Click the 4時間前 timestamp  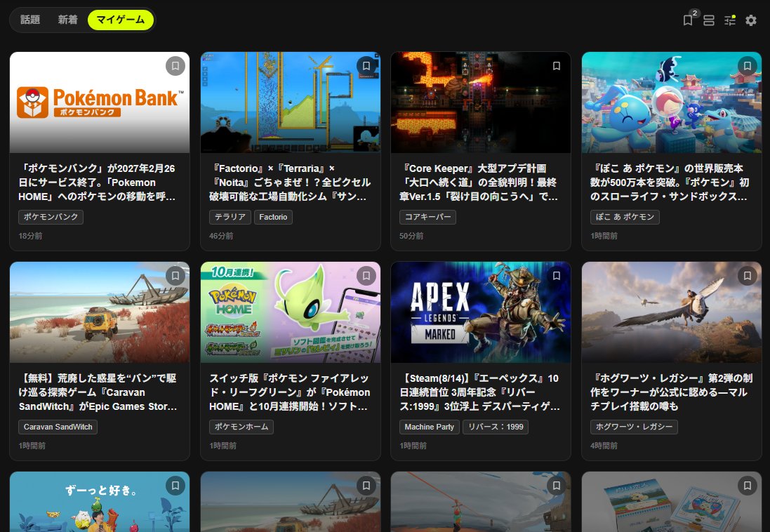tap(604, 446)
